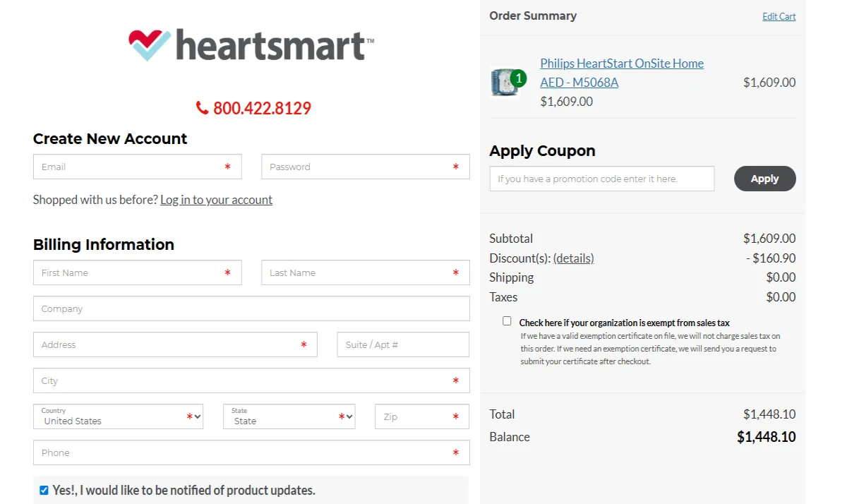This screenshot has width=847, height=504.
Task: Uncheck the product updates notification checkbox
Action: click(x=44, y=490)
